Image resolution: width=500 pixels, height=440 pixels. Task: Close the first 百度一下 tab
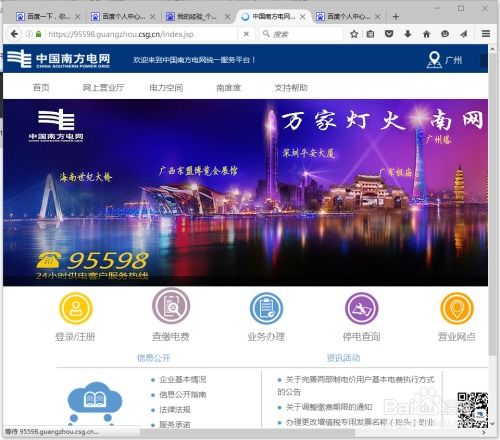pyautogui.click(x=77, y=17)
